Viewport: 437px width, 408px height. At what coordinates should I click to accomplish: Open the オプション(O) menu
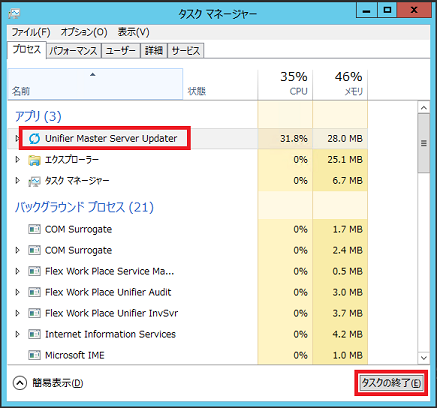(x=84, y=32)
